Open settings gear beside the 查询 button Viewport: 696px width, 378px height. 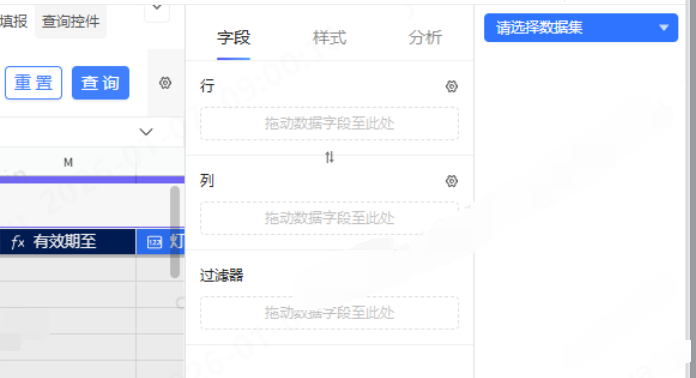click(x=165, y=83)
